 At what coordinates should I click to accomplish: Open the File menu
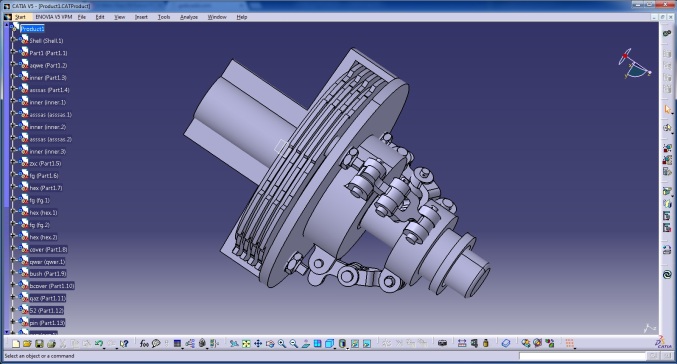click(x=82, y=17)
